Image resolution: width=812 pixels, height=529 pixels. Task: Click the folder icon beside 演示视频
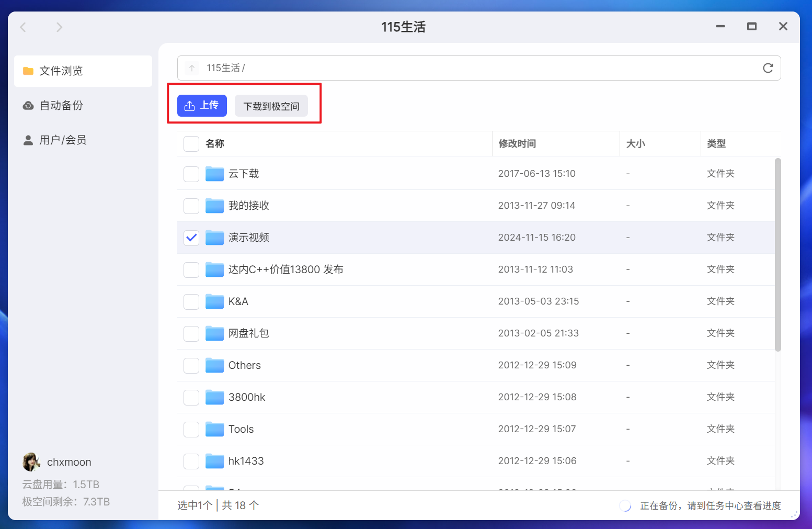214,238
